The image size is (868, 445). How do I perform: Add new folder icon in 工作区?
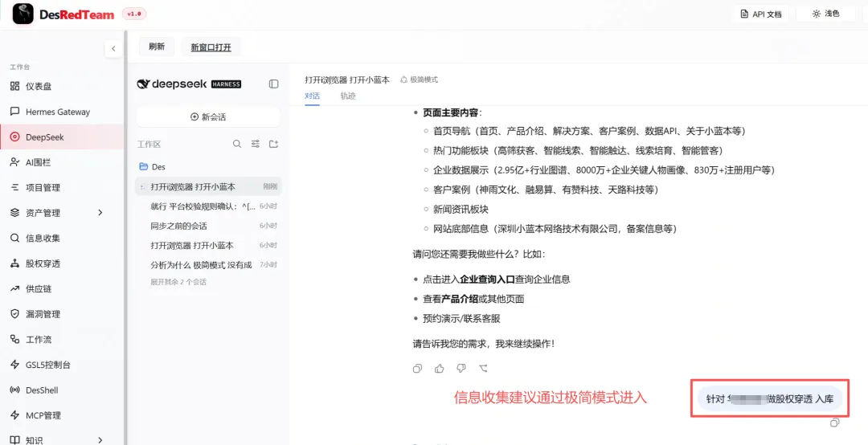pos(273,144)
